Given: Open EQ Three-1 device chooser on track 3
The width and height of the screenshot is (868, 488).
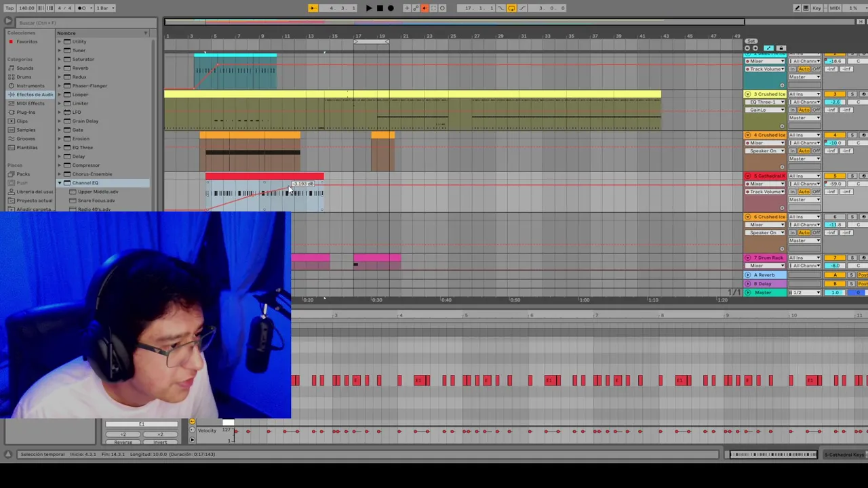Looking at the screenshot, I should (x=765, y=102).
